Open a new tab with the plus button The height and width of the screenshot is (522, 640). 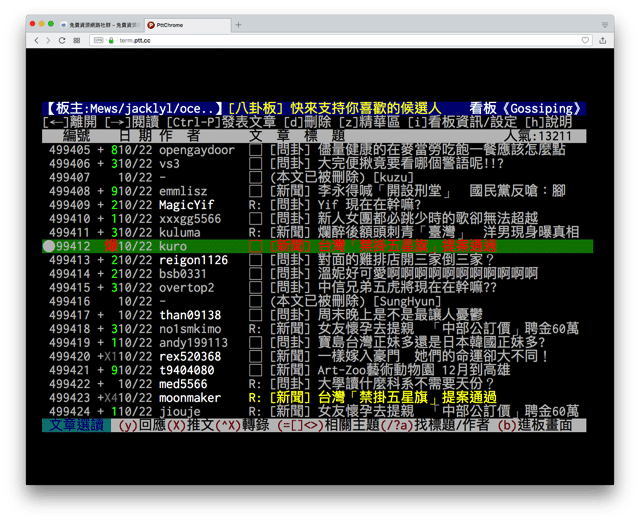point(238,24)
